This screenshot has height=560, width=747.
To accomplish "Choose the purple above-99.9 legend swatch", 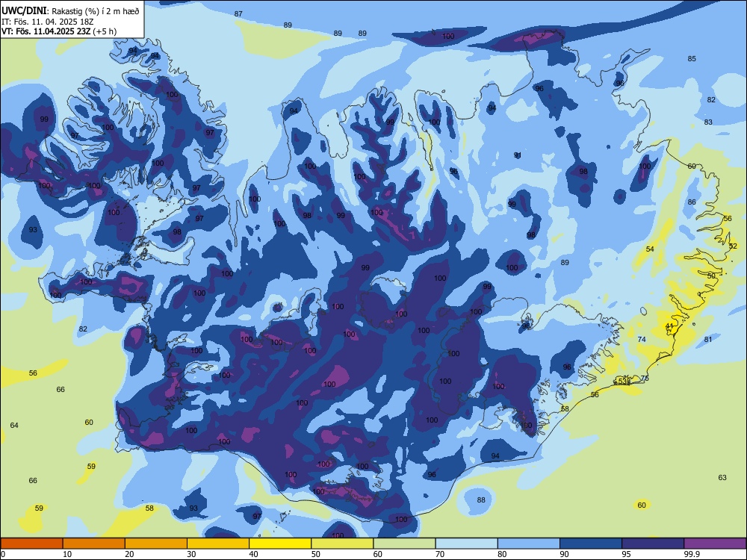I will [715, 544].
